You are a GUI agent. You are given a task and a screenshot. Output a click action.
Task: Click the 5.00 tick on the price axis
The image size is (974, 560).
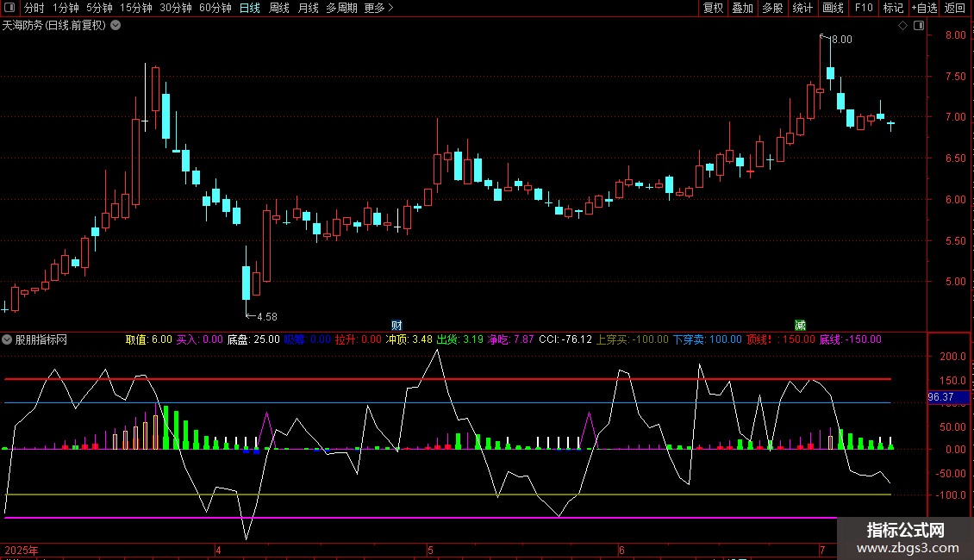tap(956, 281)
